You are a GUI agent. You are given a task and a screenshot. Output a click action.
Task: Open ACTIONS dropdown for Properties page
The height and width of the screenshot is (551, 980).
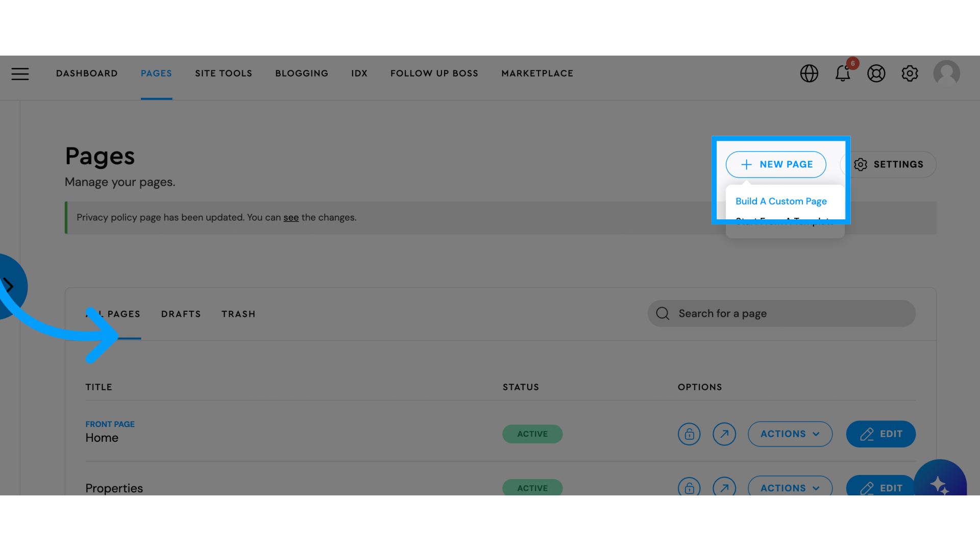coord(790,488)
